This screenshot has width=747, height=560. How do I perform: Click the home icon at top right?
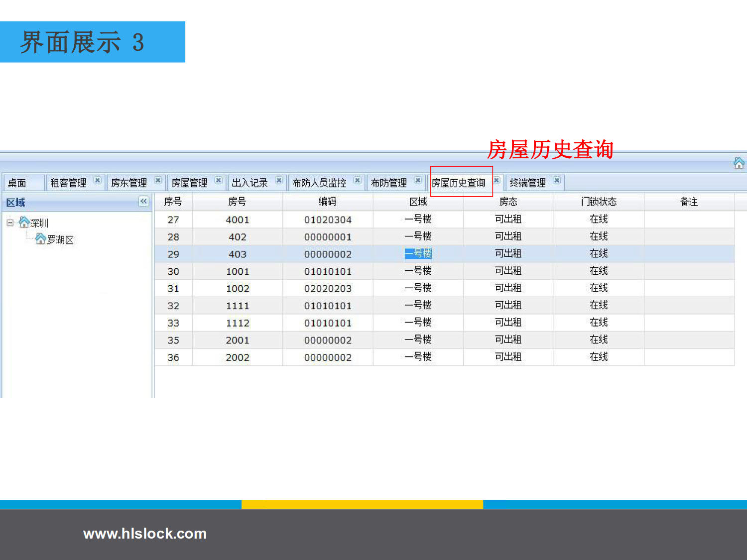coord(739,163)
